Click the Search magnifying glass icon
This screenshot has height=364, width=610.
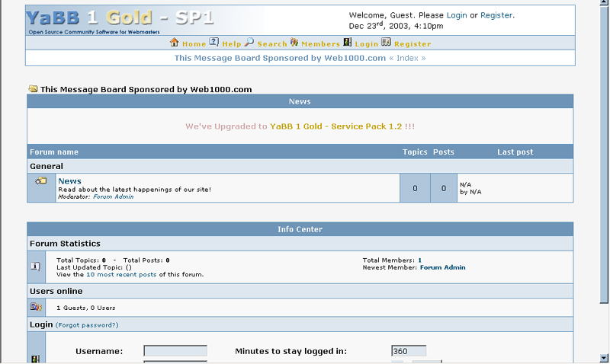click(x=249, y=42)
